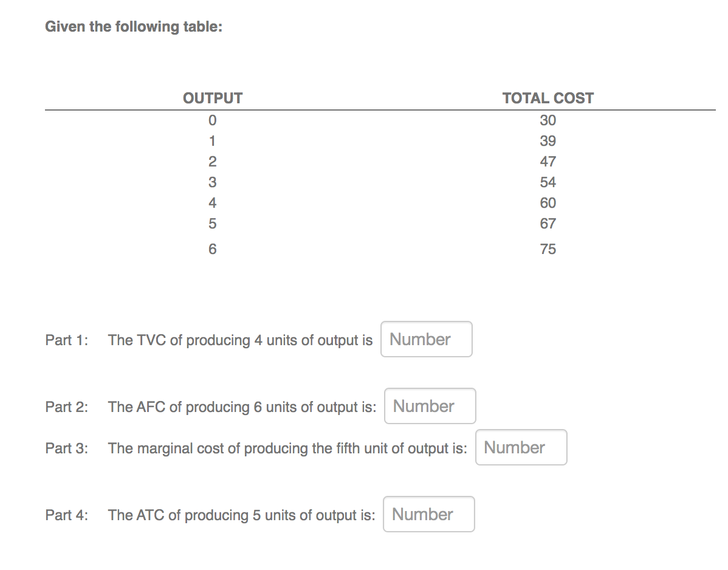Click the output value 6 in the table
This screenshot has width=728, height=570.
[x=212, y=249]
